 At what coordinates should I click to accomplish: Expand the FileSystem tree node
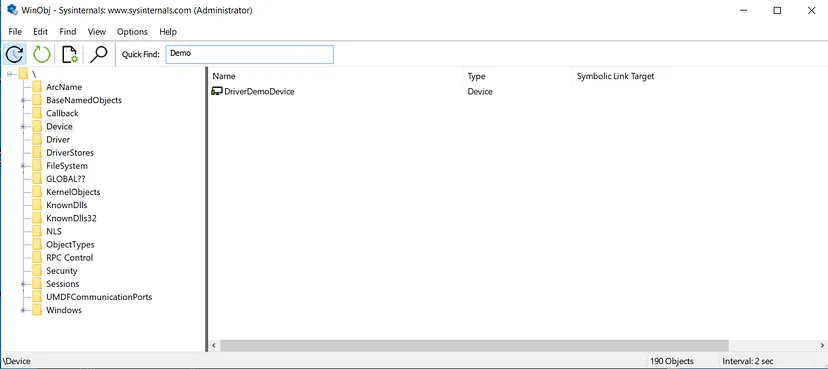[x=23, y=166]
